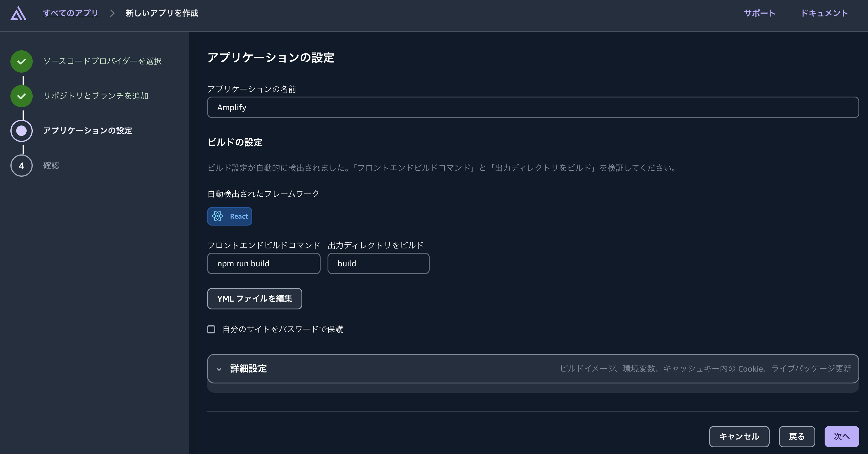Click the breadcrumb chevron arrow
This screenshot has width=868, height=454.
coord(112,14)
